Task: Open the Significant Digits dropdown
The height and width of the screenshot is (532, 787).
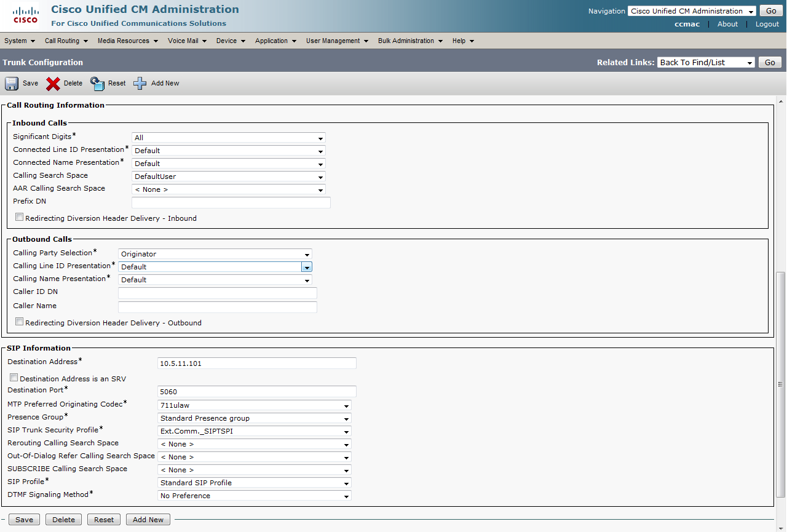Action: (228, 138)
